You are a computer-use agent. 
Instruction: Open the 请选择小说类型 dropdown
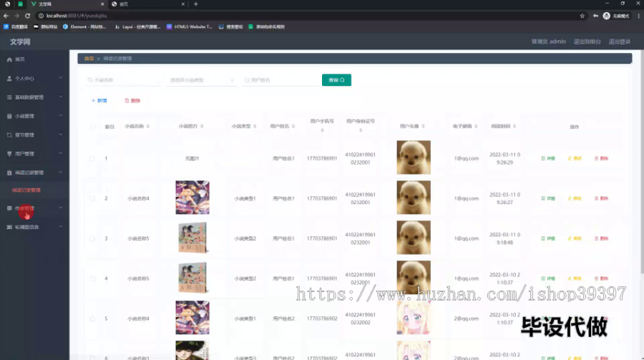[201, 80]
